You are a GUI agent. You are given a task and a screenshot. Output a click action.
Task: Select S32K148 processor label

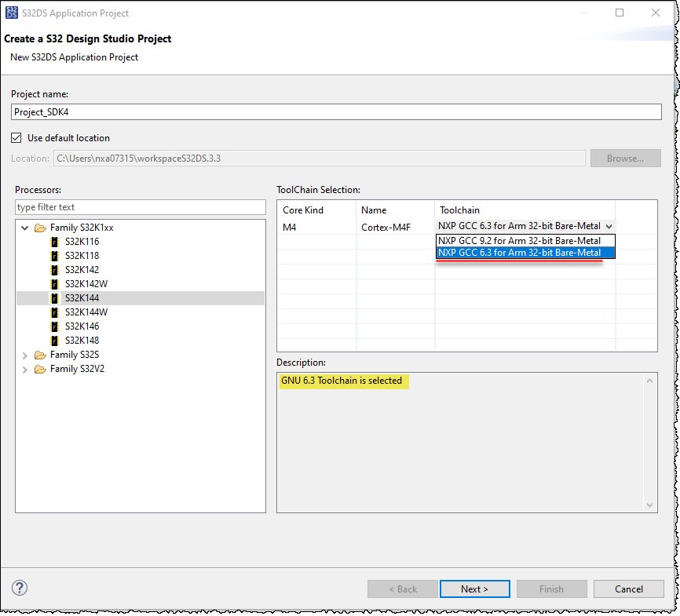click(x=82, y=341)
